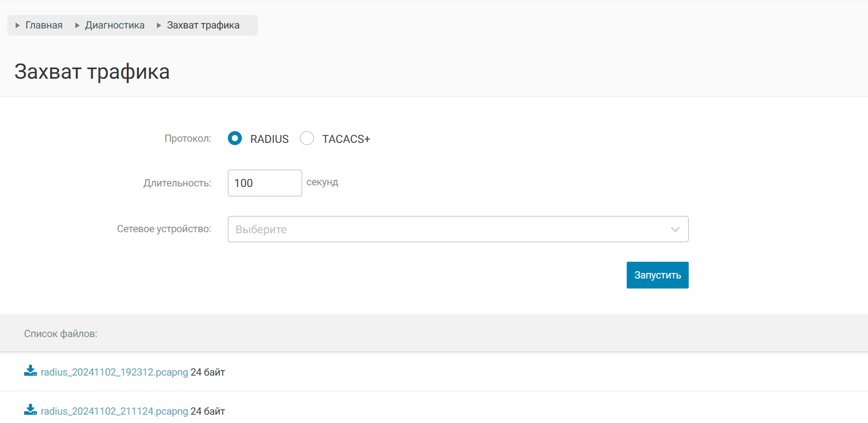Image resolution: width=868 pixels, height=423 pixels.
Task: Focus the Длительность seconds input field
Action: click(x=265, y=183)
